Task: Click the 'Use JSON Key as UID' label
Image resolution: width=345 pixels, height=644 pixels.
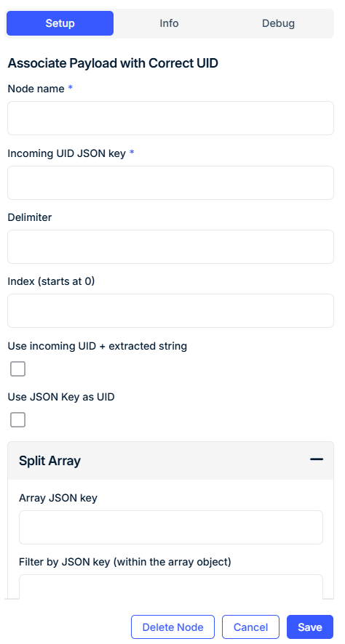Action: [x=61, y=397]
